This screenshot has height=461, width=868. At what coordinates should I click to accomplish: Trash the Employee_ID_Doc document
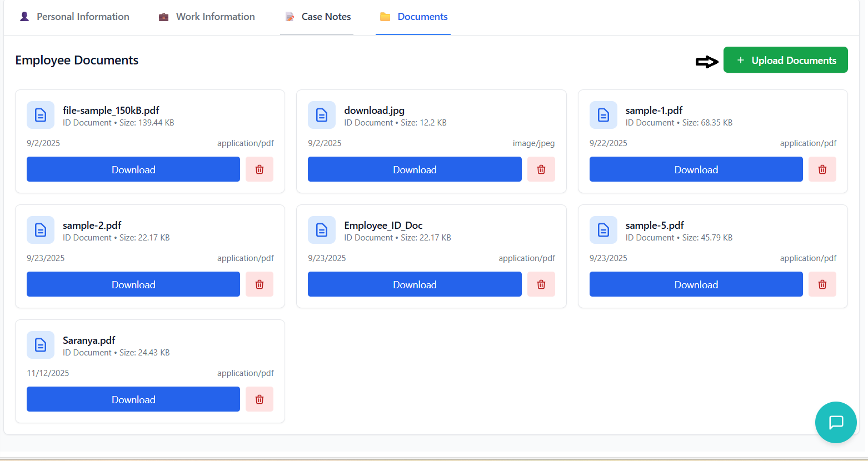point(541,284)
